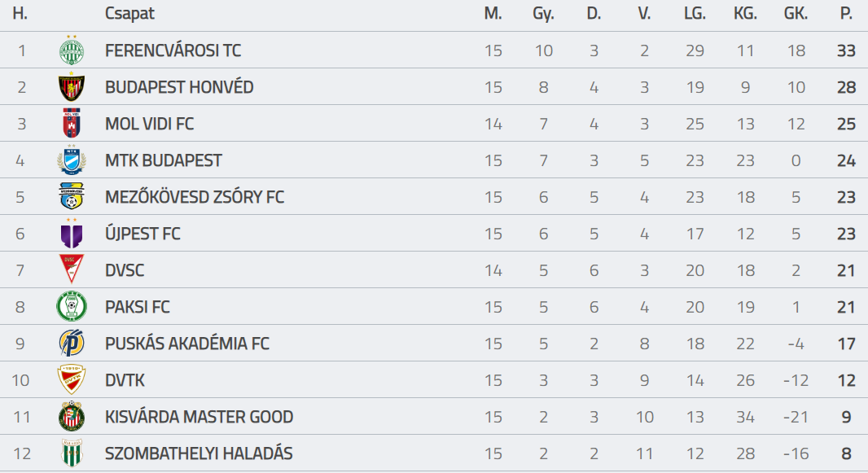868x473 pixels.
Task: Click the GK. goal difference header
Action: [796, 13]
